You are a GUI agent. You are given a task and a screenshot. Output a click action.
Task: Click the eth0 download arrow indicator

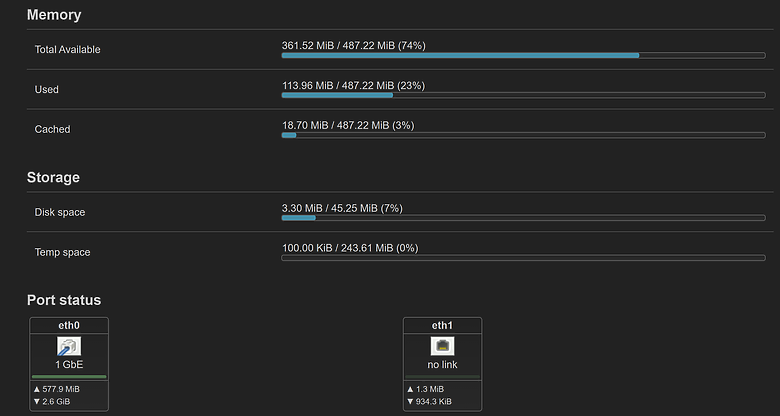pos(36,402)
